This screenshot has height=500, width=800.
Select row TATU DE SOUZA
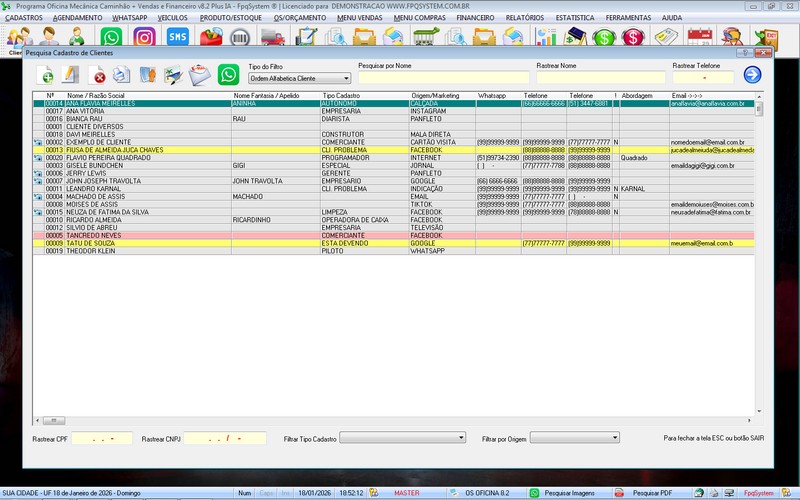[x=393, y=243]
